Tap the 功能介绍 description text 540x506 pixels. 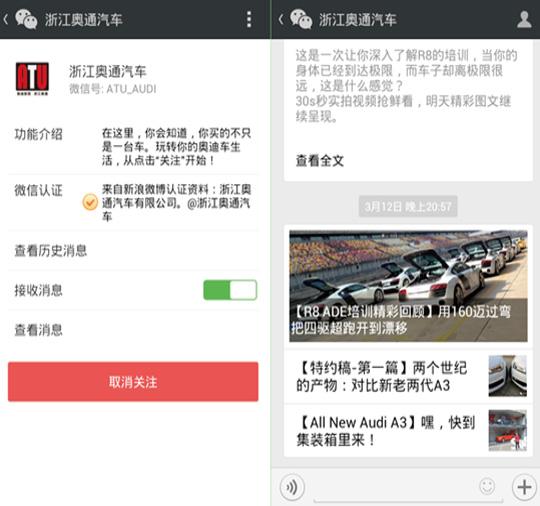(x=176, y=147)
